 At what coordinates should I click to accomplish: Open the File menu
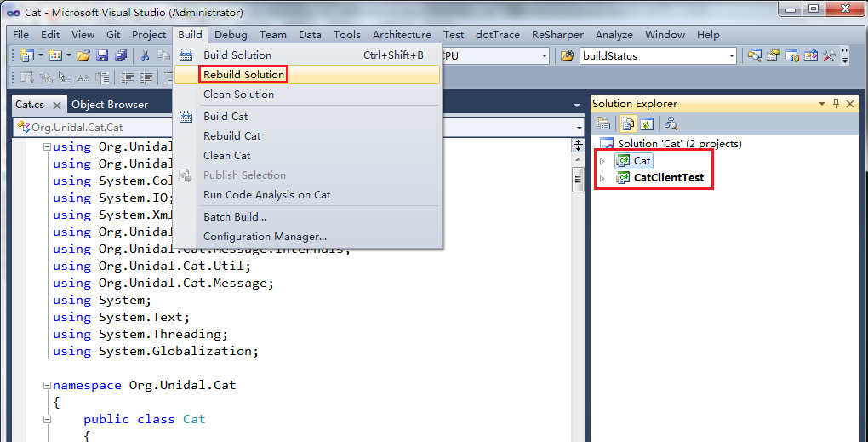pos(20,34)
